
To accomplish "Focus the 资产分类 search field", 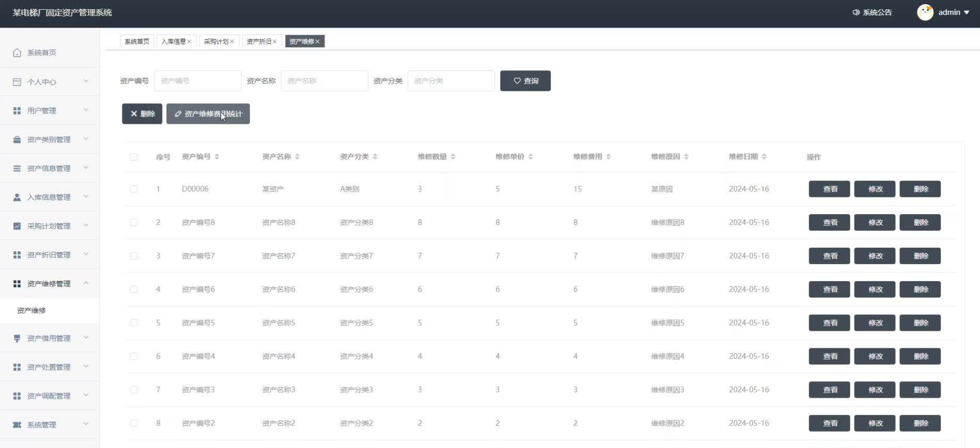I will click(451, 81).
